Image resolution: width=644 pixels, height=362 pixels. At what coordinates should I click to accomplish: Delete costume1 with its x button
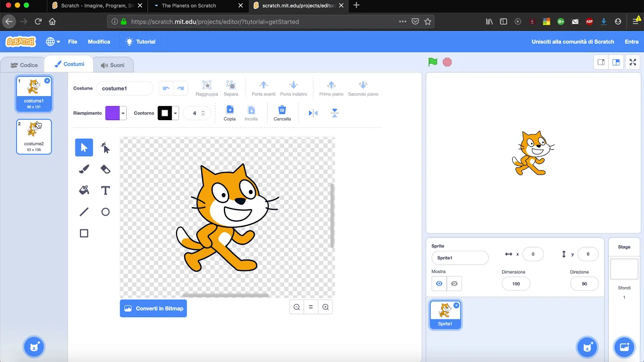click(x=47, y=80)
